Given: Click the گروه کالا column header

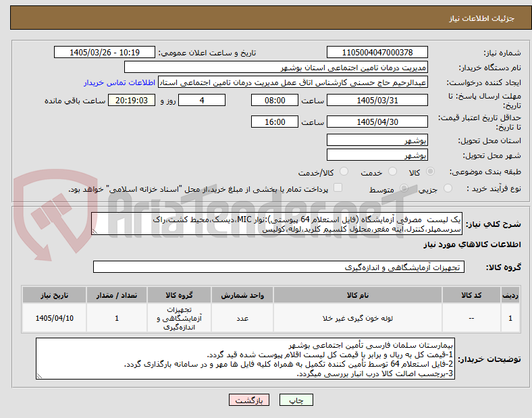Looking at the screenshot, I should 179,295.
